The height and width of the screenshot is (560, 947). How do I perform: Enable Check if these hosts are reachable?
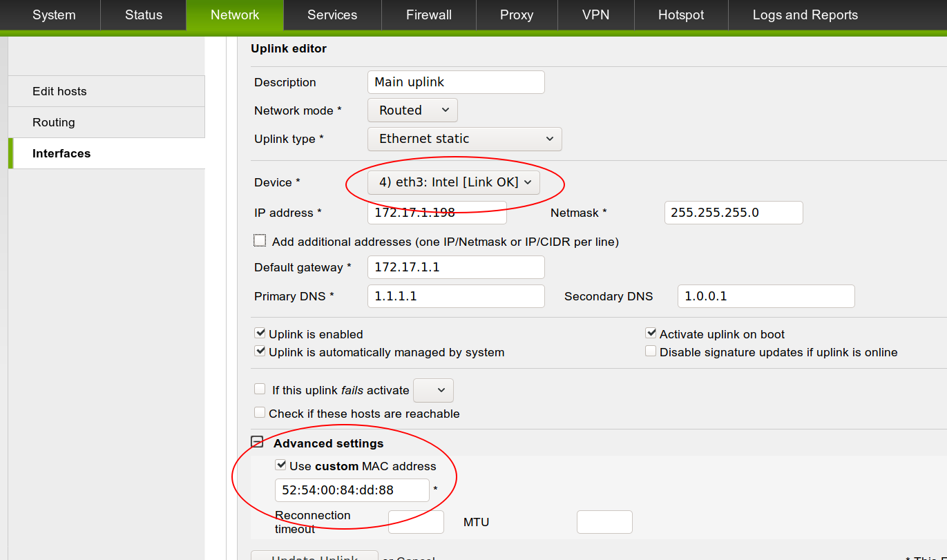point(260,413)
